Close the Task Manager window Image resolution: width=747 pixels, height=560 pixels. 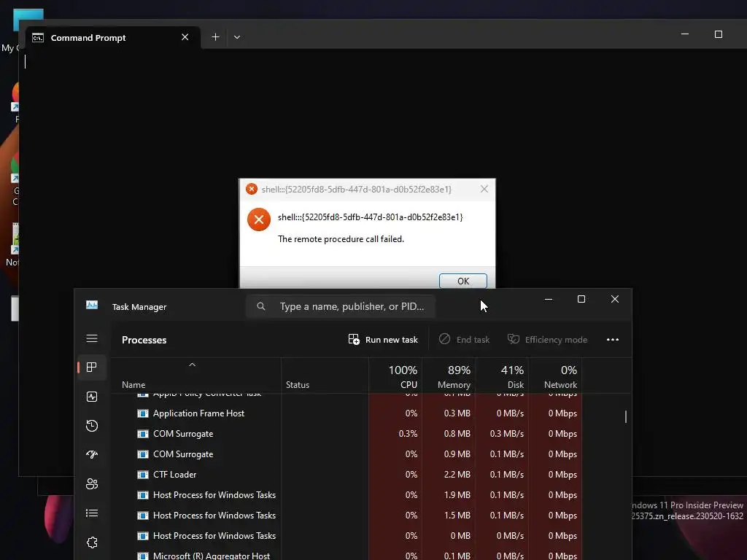(x=614, y=299)
